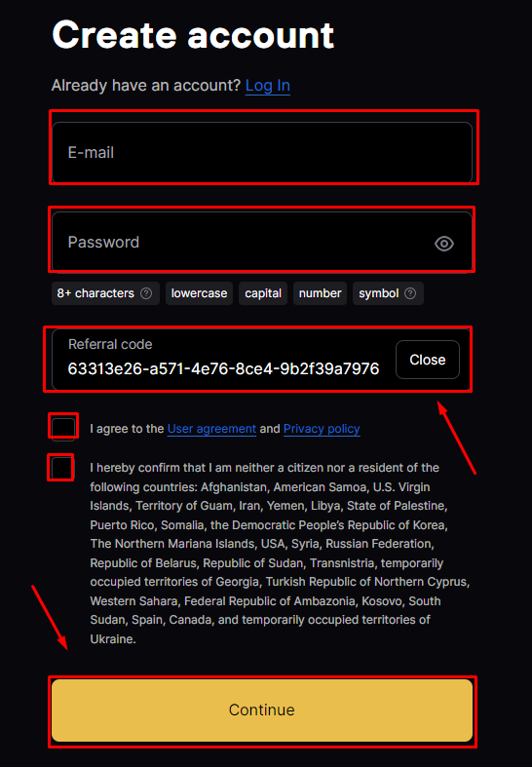Screen dimensions: 532x767
Task: Open the Log In link
Action: [x=268, y=86]
